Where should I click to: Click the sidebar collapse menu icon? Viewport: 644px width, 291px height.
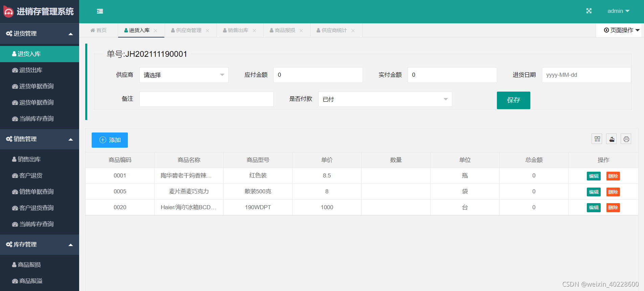[x=100, y=11]
